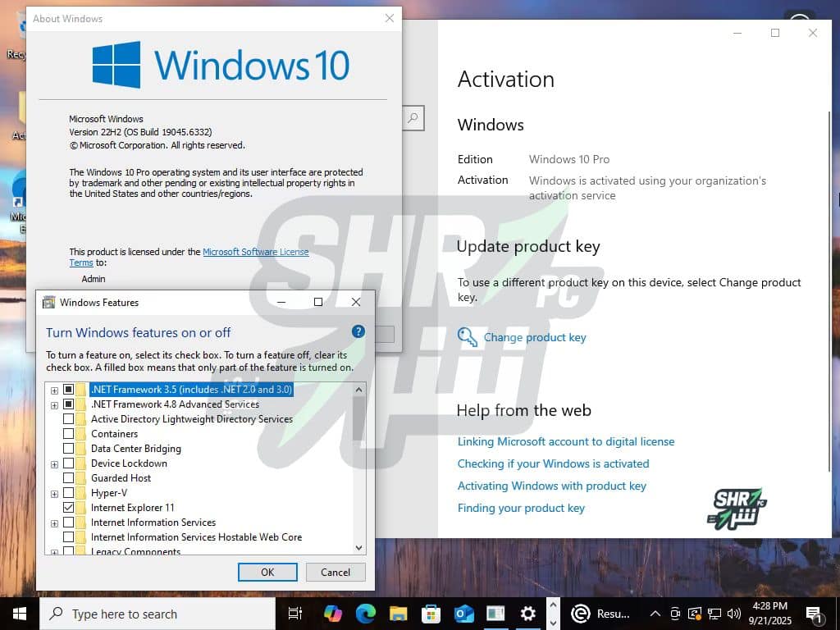
Task: Click the volume icon in system tray
Action: [732, 614]
